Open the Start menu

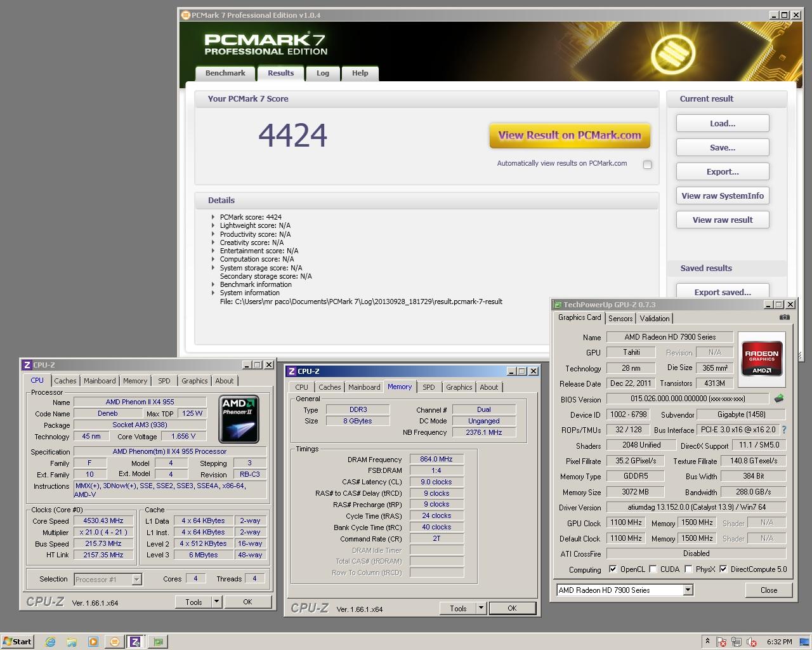17,642
